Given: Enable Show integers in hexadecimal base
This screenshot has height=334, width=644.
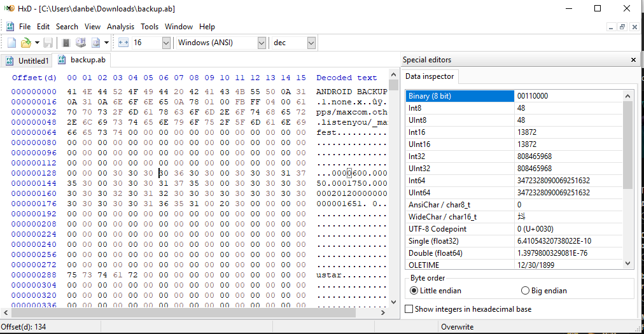Looking at the screenshot, I should 468,309.
